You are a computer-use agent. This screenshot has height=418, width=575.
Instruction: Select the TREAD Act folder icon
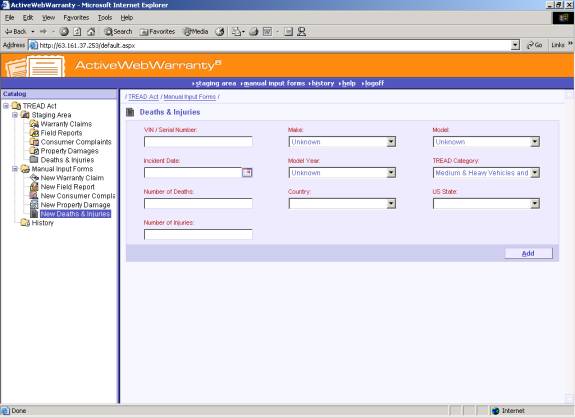[x=16, y=106]
